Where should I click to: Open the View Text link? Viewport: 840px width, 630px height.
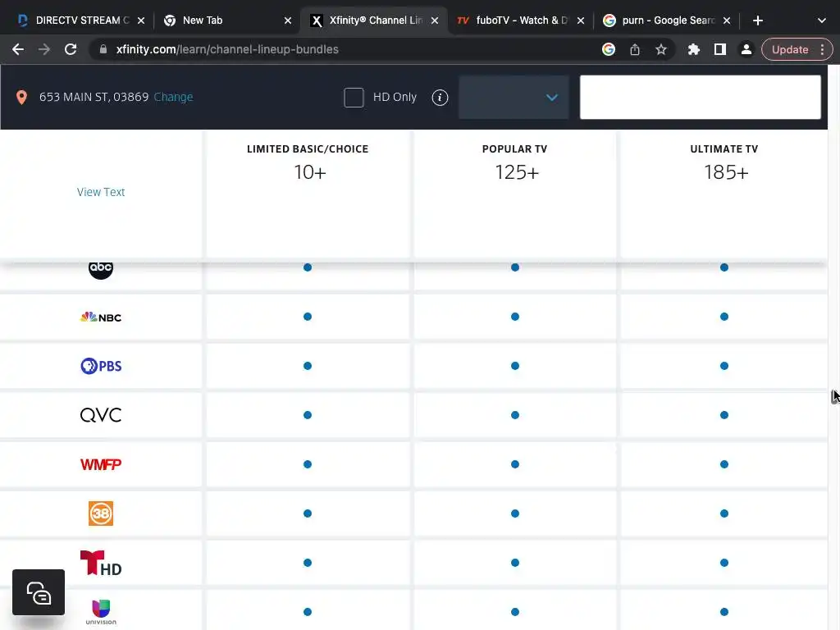coord(101,192)
